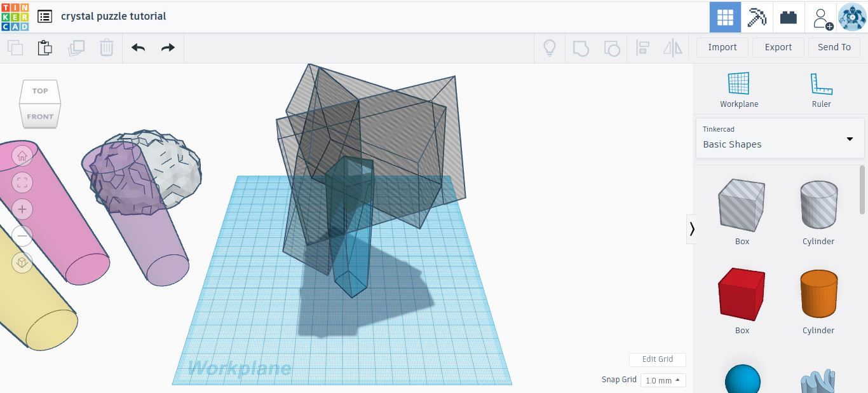
Task: Click the shapes panel scrollbar
Action: 862,190
